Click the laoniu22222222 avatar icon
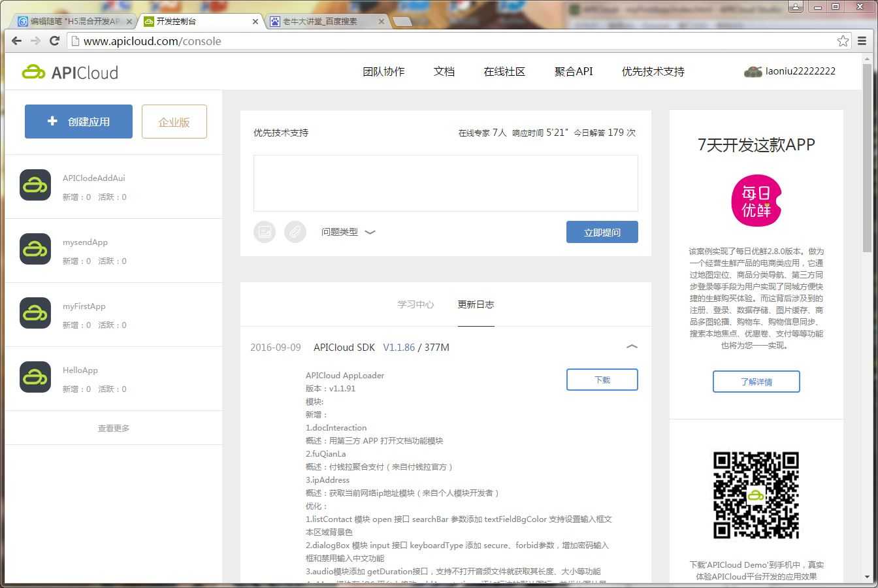The height and width of the screenshot is (588, 878). (753, 72)
